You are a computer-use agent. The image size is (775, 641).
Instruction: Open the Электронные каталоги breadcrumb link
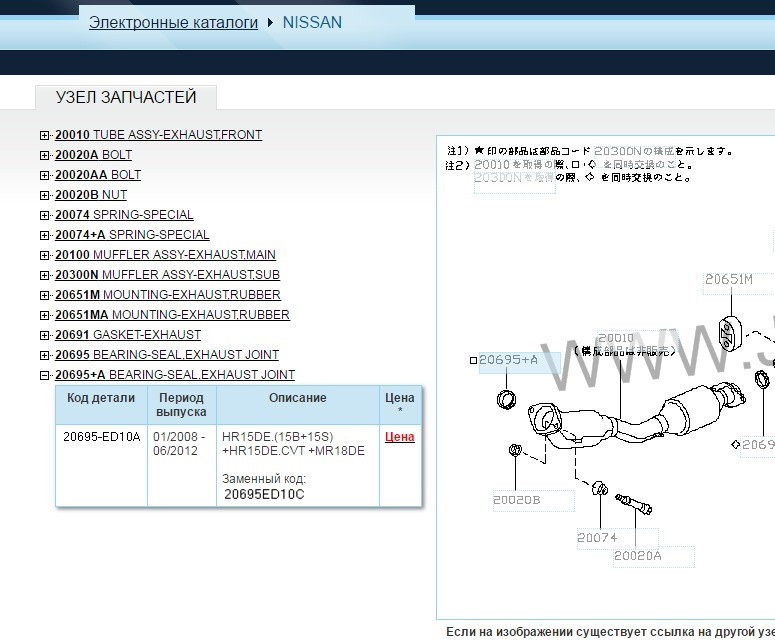[x=173, y=22]
